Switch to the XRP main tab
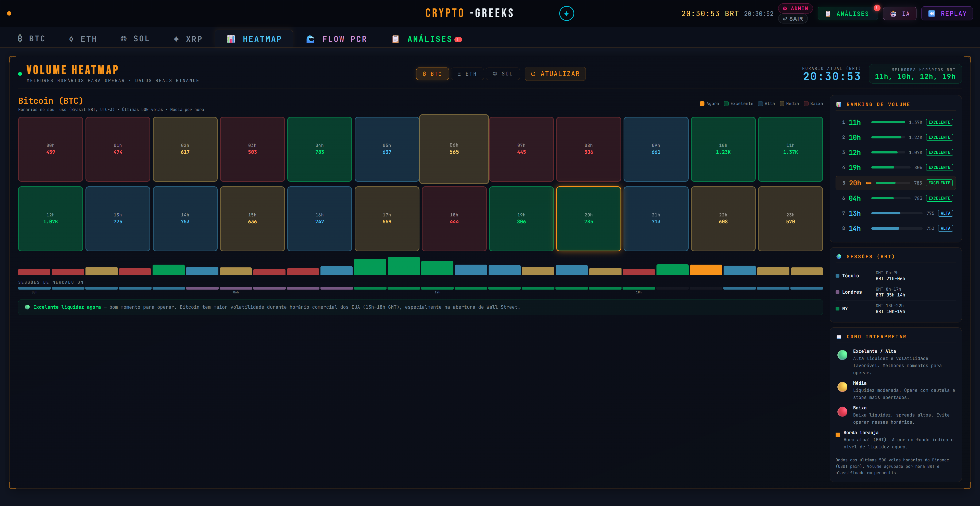This screenshot has height=506, width=980. point(188,39)
